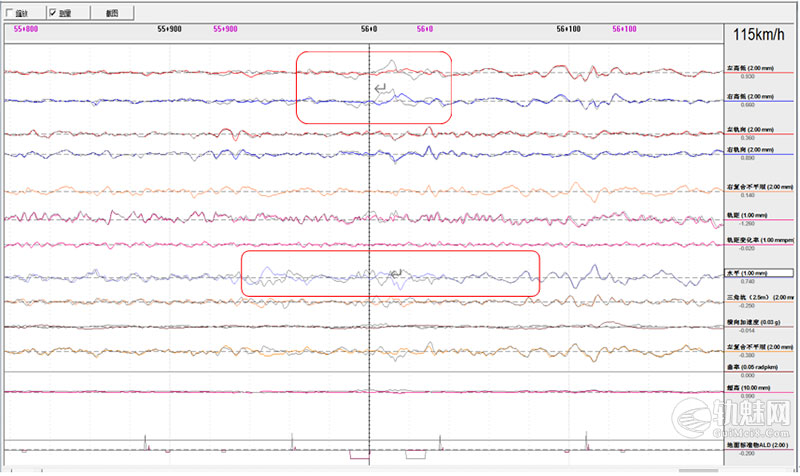The image size is (800, 476).
Task: Click the 115km/h speed readout
Action: pos(759,35)
